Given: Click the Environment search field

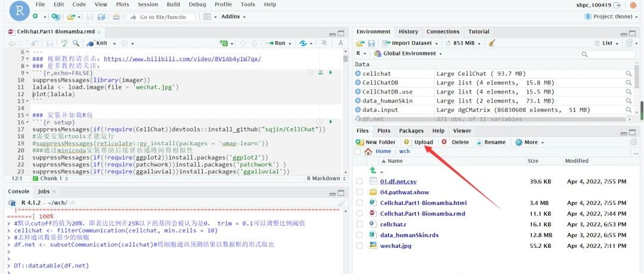Looking at the screenshot, I should coord(606,54).
